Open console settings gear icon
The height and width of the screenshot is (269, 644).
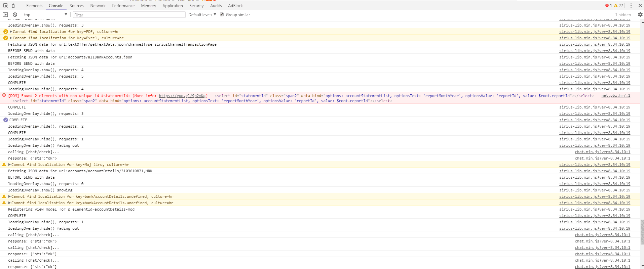point(640,14)
